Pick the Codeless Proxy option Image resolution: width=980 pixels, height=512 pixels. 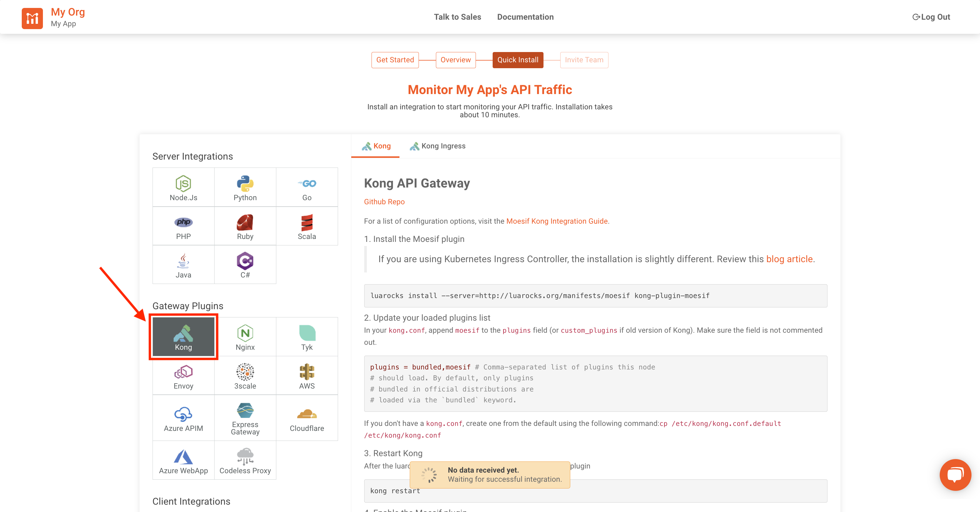click(x=245, y=460)
